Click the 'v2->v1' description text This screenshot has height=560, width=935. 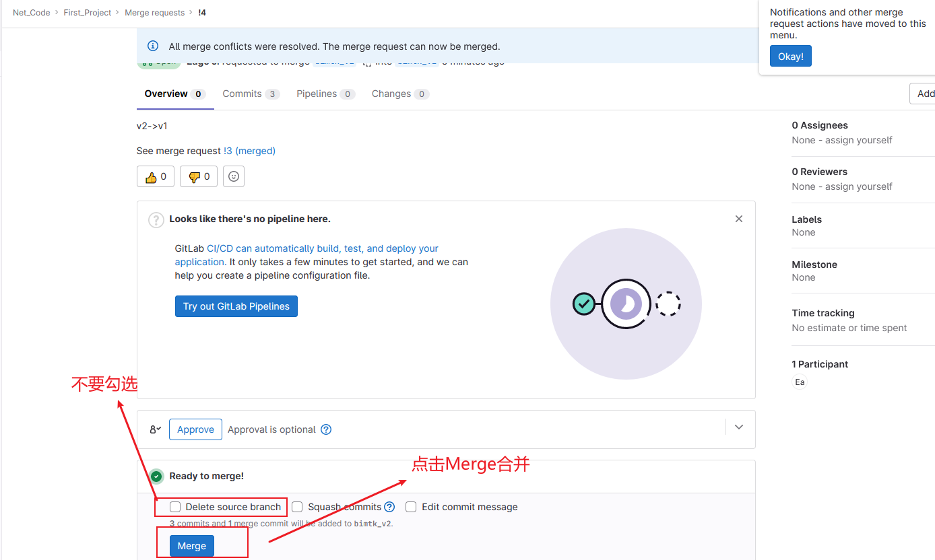pyautogui.click(x=152, y=126)
